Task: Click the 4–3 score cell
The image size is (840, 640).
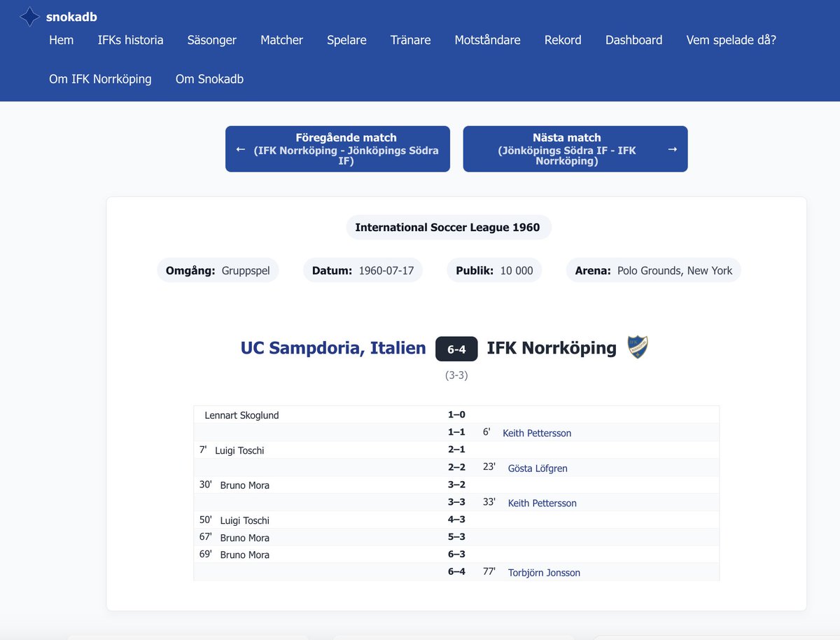Action: (456, 519)
